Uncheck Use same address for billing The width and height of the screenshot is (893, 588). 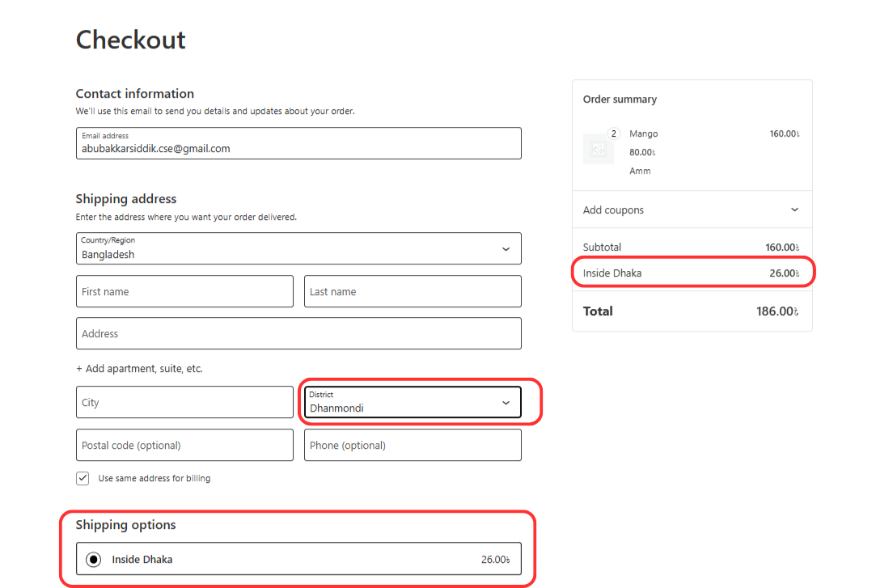point(83,478)
